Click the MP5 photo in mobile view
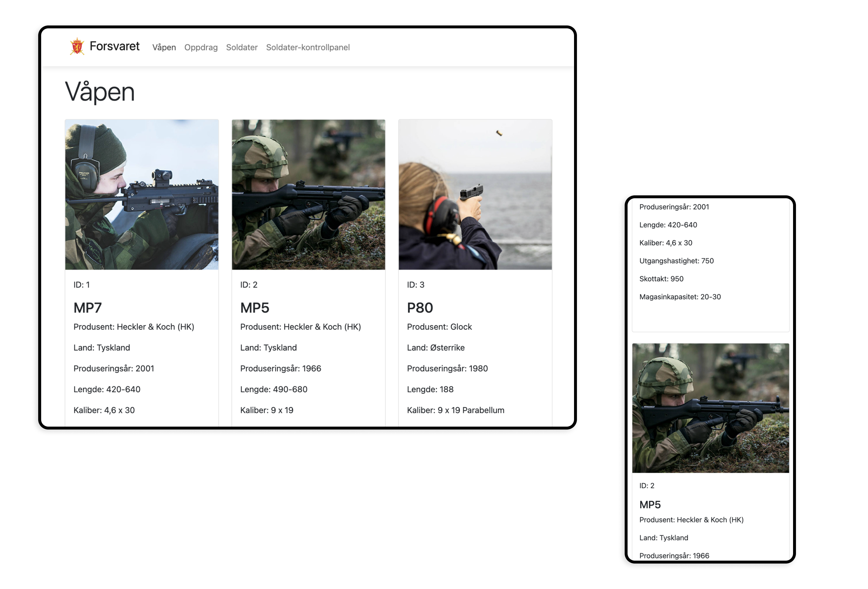 coord(710,408)
